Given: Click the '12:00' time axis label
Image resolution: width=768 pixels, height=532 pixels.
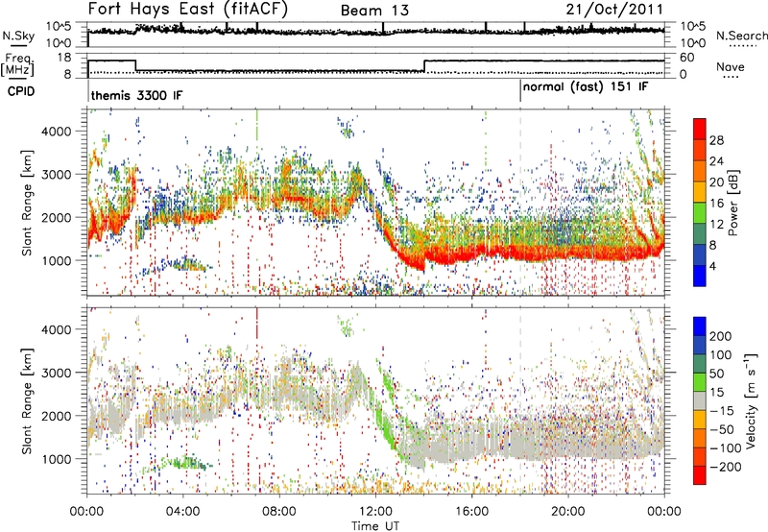Looking at the screenshot, I should (375, 512).
